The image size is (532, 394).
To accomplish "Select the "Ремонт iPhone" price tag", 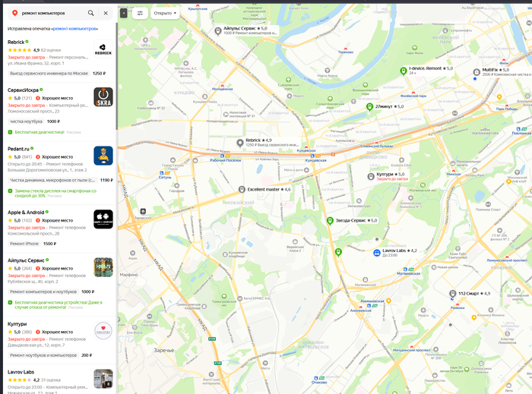I will [x=24, y=244].
